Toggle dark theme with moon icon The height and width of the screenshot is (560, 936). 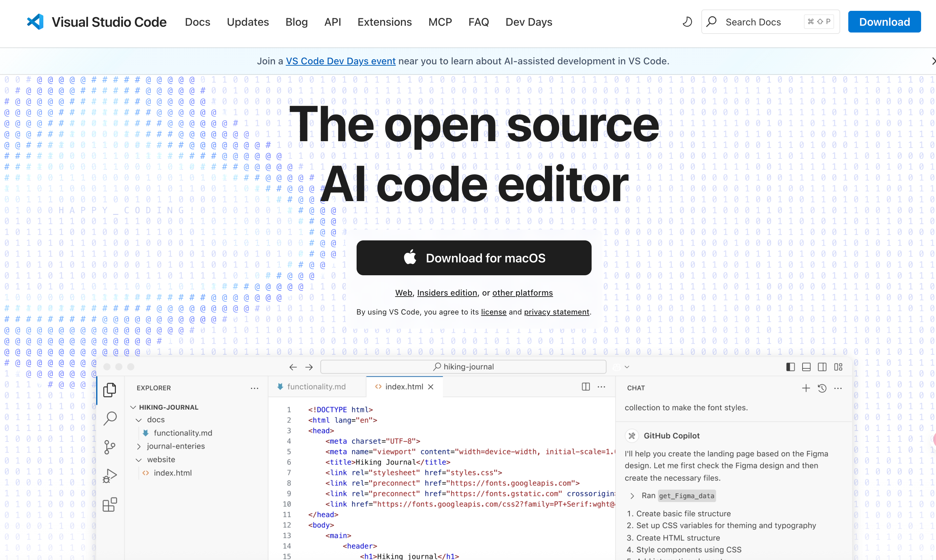(687, 22)
